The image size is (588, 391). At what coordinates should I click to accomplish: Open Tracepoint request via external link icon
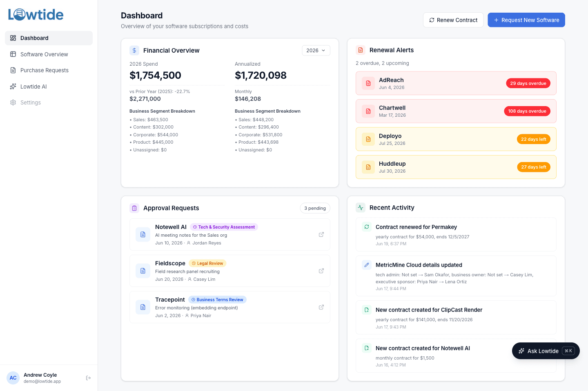(x=321, y=307)
